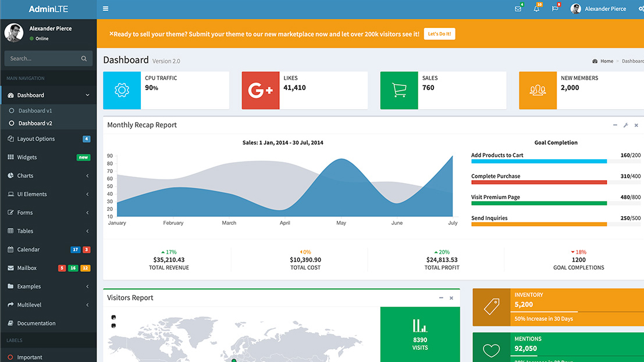Open the tasks flag icon

[555, 9]
